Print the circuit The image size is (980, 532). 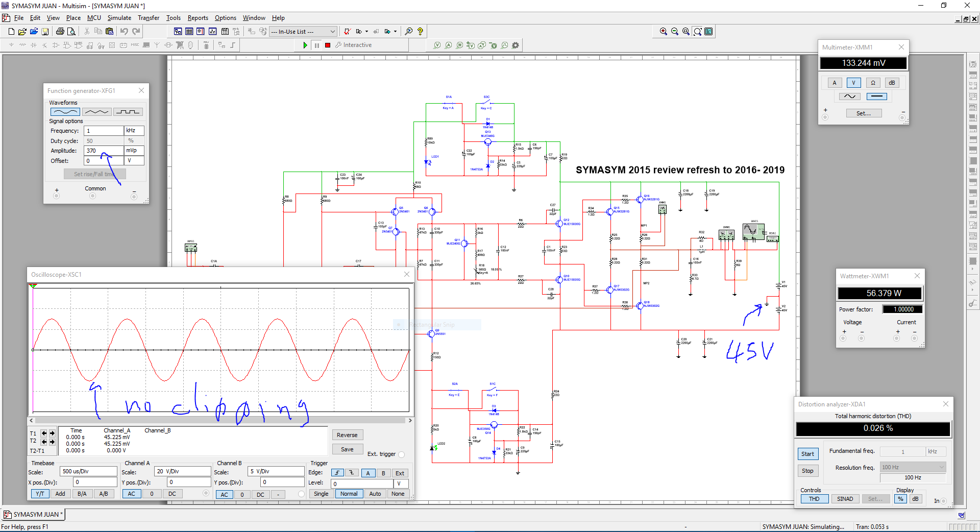coord(60,32)
